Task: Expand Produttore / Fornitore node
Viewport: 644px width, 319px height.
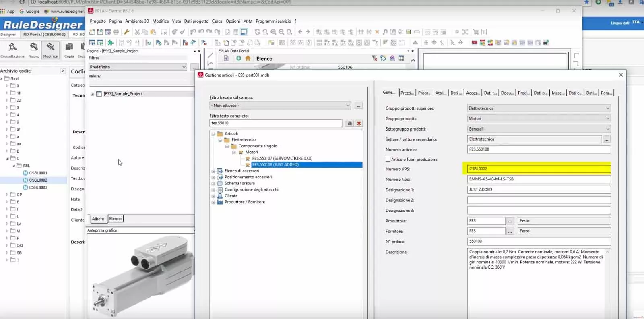Action: [213, 202]
